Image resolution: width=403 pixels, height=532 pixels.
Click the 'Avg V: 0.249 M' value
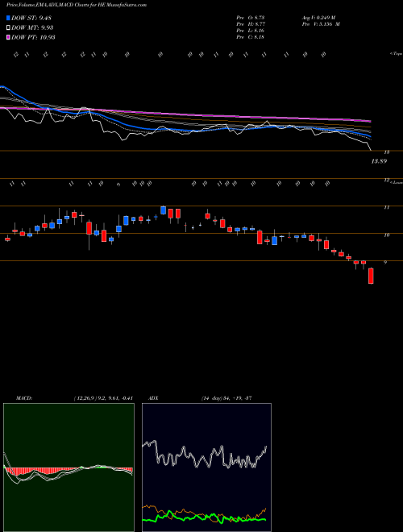point(318,17)
